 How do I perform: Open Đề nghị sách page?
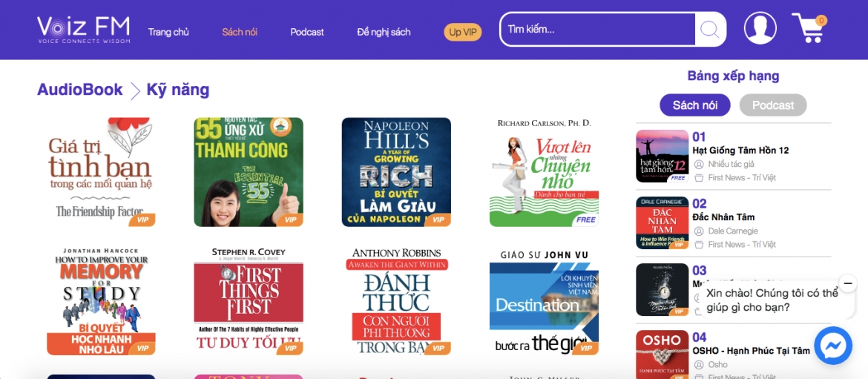tap(384, 32)
